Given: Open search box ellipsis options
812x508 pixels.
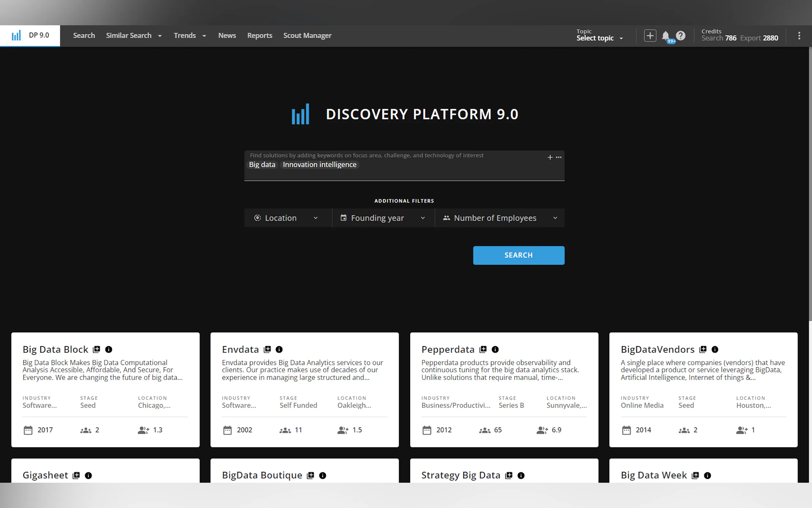Looking at the screenshot, I should tap(558, 157).
